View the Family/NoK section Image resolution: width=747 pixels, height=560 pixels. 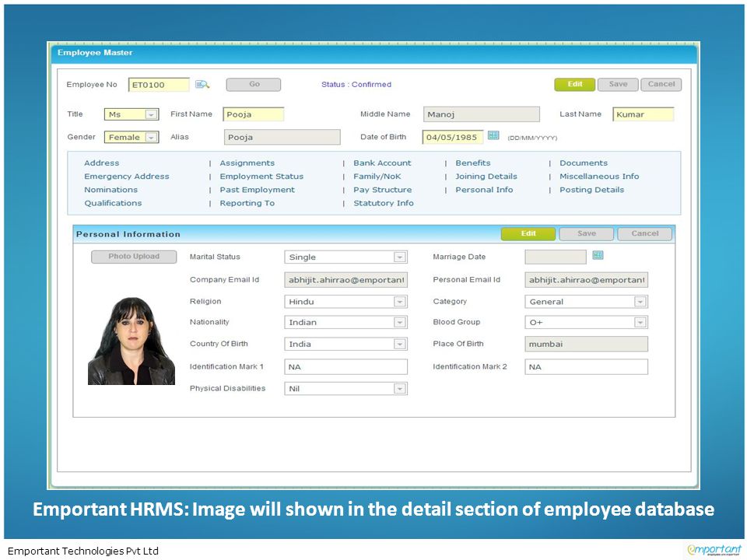[x=377, y=177]
